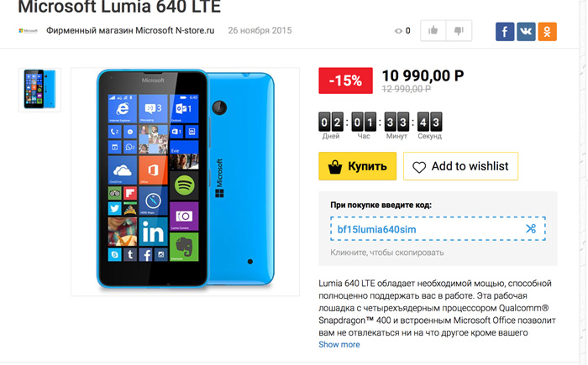
Task: Add to wishlist button text
Action: [470, 166]
